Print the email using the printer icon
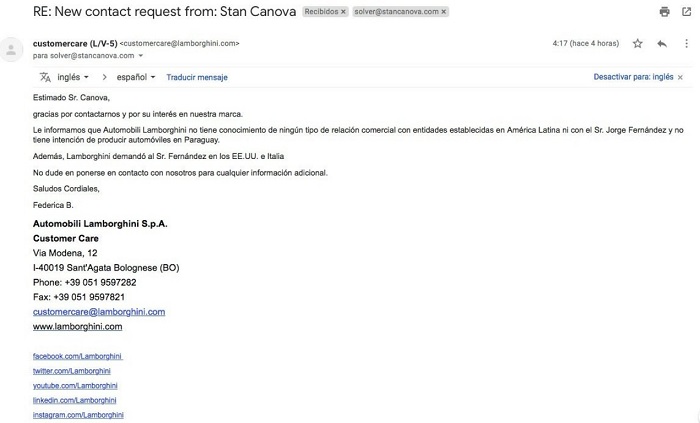Image resolution: width=700 pixels, height=423 pixels. [x=664, y=12]
